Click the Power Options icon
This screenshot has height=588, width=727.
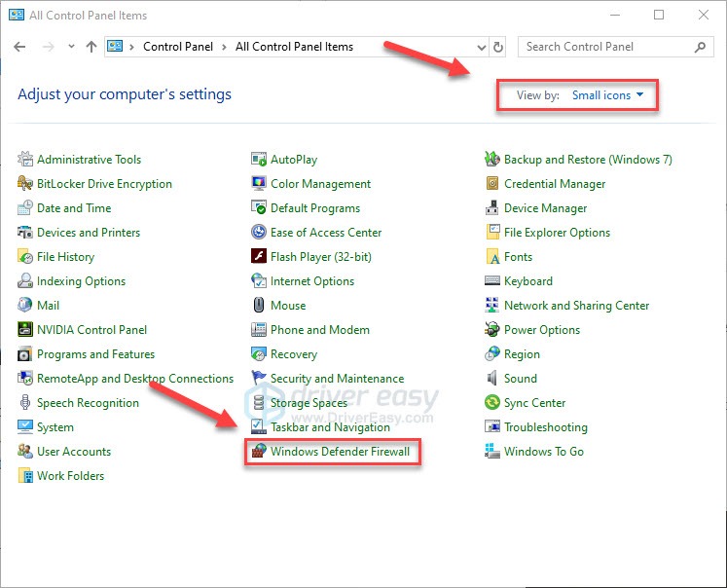point(492,329)
